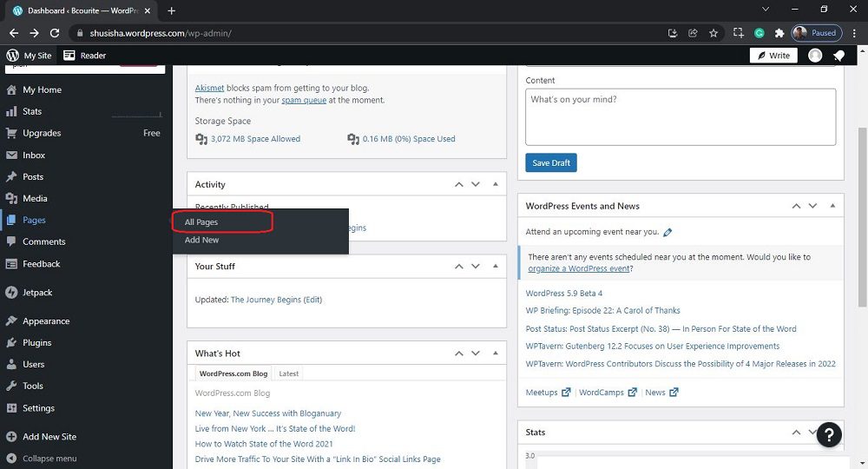This screenshot has height=469, width=868.
Task: Open the notifications bell icon
Action: pyautogui.click(x=838, y=56)
